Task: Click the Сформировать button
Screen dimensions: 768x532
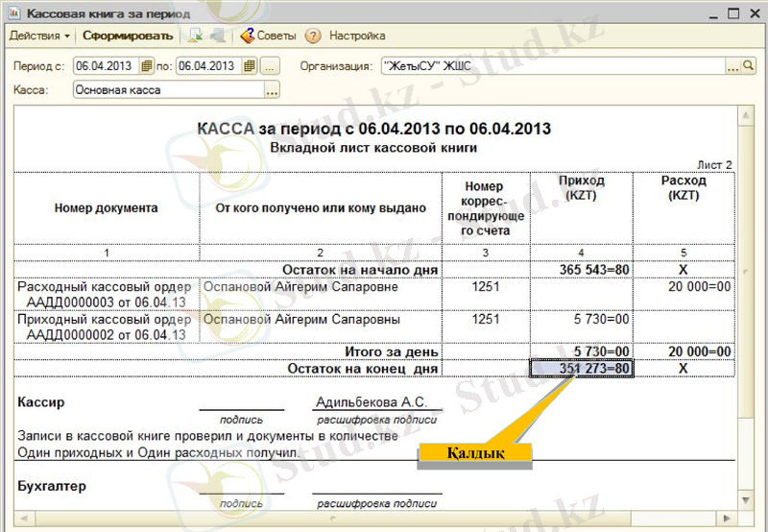Action: [127, 36]
